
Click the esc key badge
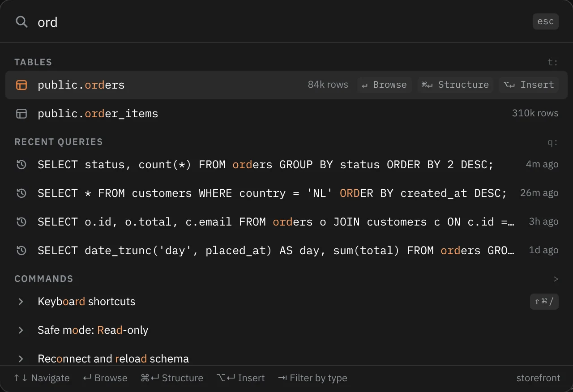click(x=545, y=21)
